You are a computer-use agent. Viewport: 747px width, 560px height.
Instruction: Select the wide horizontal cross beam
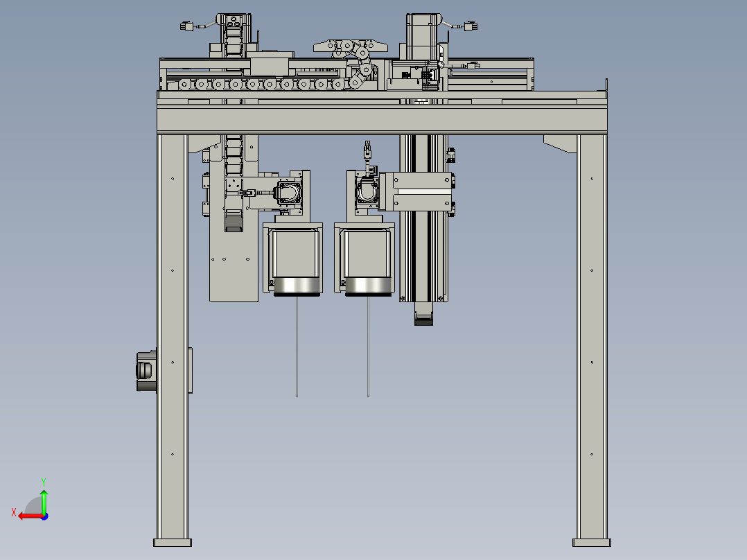coord(382,120)
